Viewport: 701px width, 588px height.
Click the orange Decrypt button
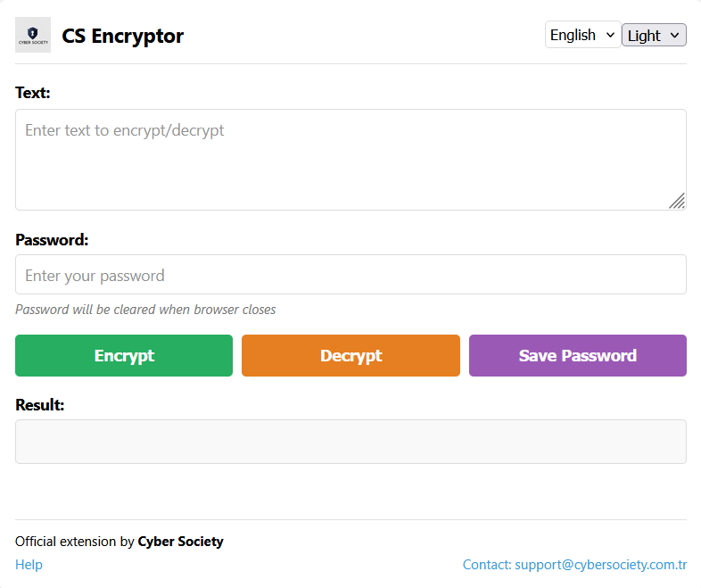(x=351, y=355)
